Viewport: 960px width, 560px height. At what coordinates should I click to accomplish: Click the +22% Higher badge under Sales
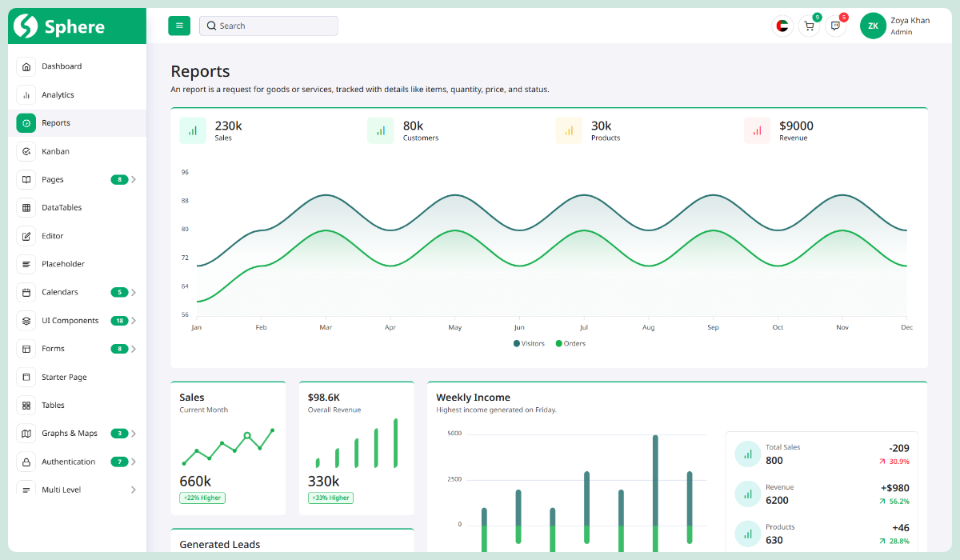point(202,498)
